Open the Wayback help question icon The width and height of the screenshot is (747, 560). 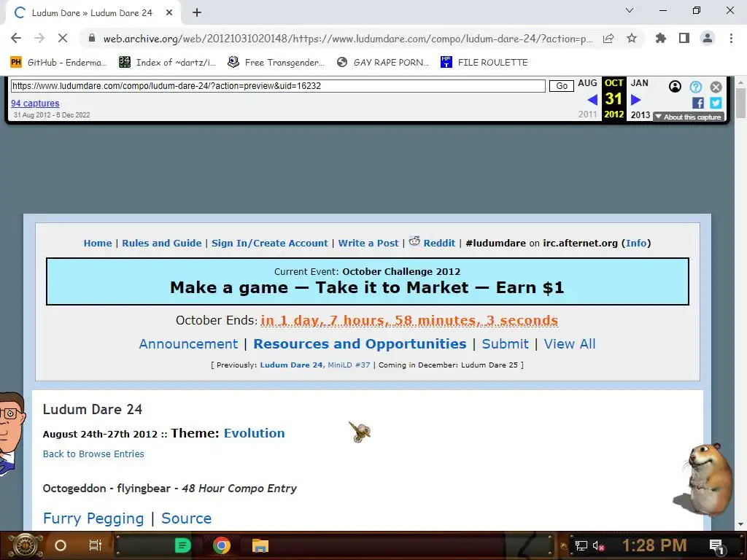pos(695,87)
